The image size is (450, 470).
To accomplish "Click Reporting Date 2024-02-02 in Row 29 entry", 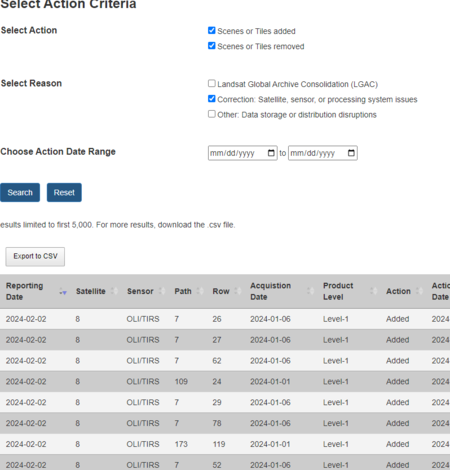I will click(26, 402).
